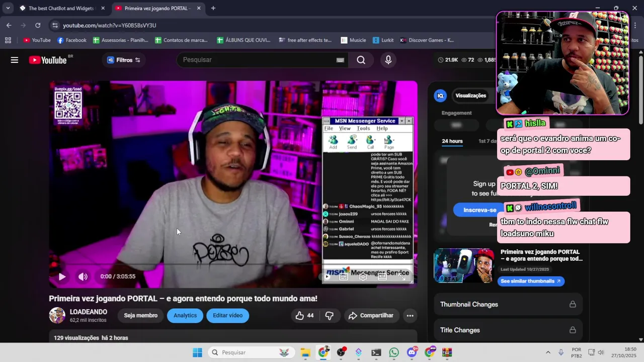This screenshot has height=362, width=644.
Task: Enter fullscreen with the player expand icon
Action: coord(402,276)
